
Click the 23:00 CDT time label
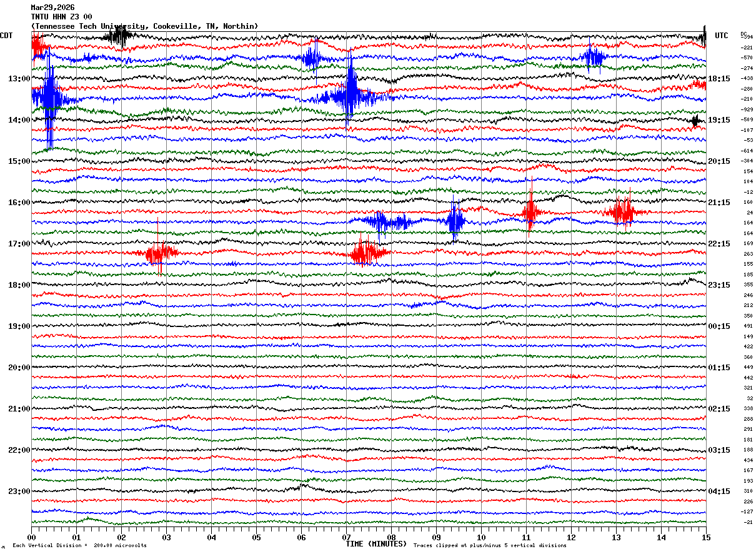(19, 491)
